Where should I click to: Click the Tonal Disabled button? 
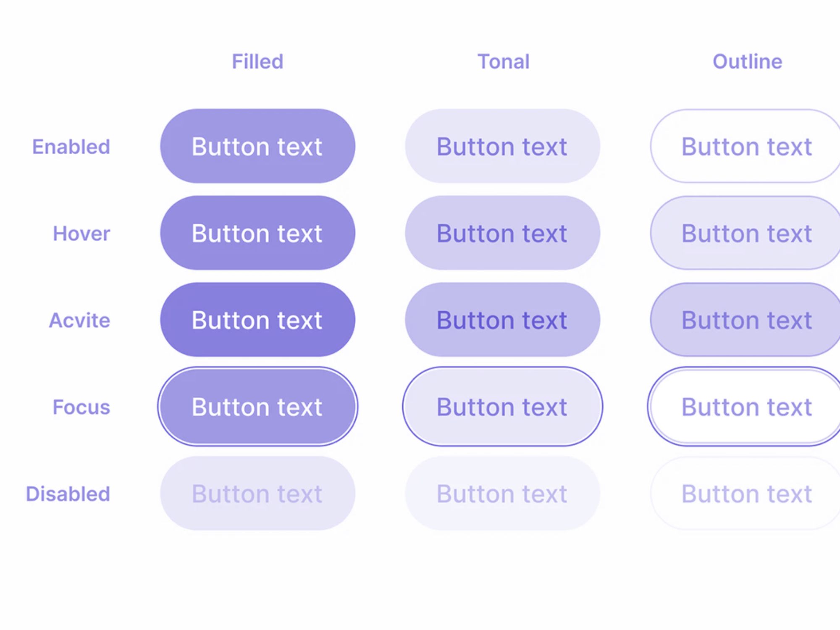[x=502, y=493]
